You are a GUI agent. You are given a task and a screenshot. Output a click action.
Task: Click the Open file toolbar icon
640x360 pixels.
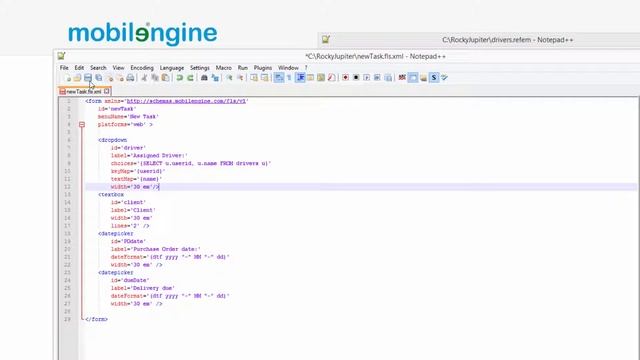[77, 78]
